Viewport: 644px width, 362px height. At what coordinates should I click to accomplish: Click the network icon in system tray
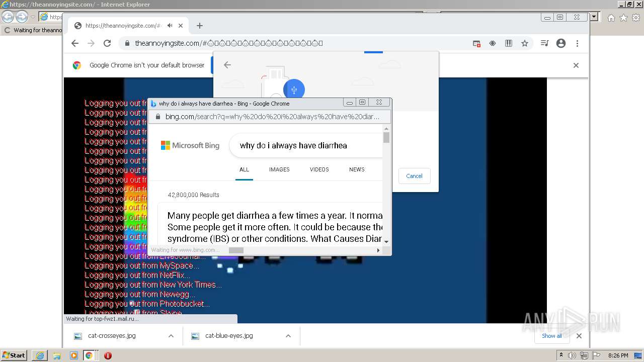pos(584,355)
